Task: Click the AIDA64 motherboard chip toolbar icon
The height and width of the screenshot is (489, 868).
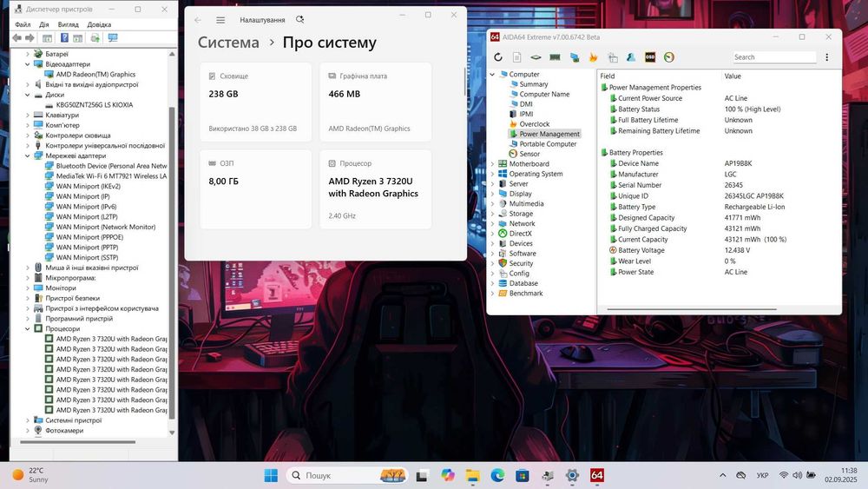Action: point(536,57)
